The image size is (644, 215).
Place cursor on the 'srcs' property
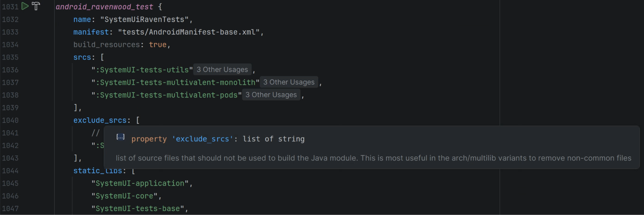pos(82,57)
